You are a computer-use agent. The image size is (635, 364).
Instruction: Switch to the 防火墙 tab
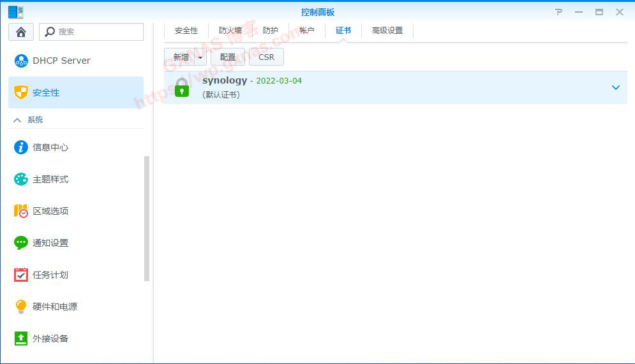[x=230, y=31]
